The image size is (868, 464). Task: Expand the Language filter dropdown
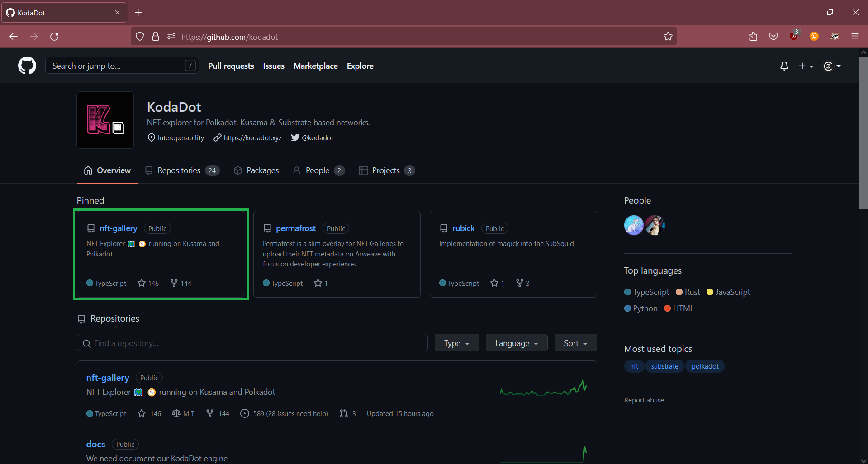[516, 343]
